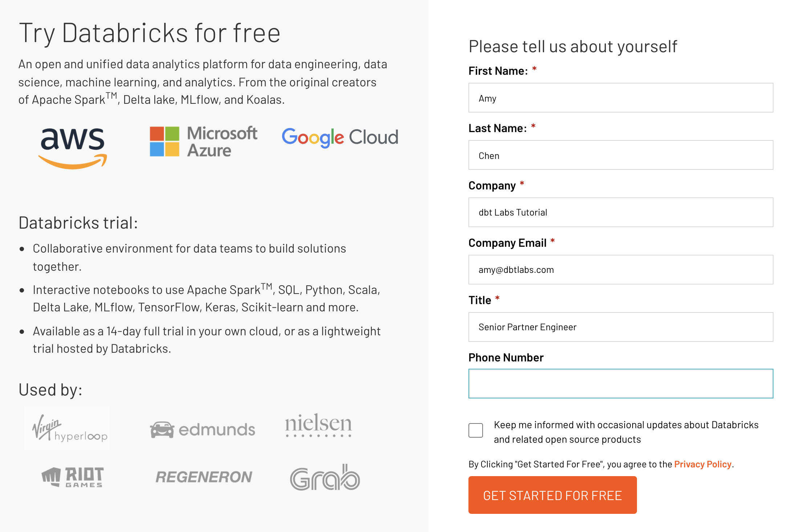Click the Company field with 'dbt Labs Tutorial'
Viewport: 804px width, 532px height.
click(621, 212)
